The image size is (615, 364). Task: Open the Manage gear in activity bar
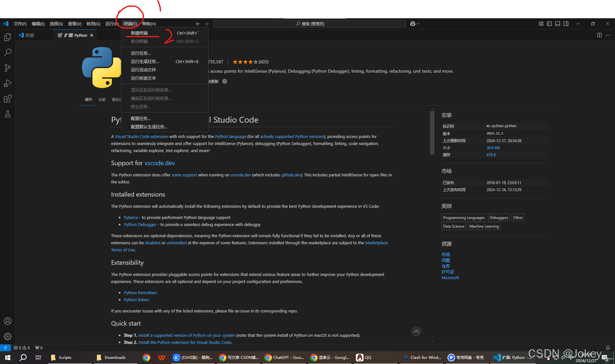pyautogui.click(x=8, y=336)
